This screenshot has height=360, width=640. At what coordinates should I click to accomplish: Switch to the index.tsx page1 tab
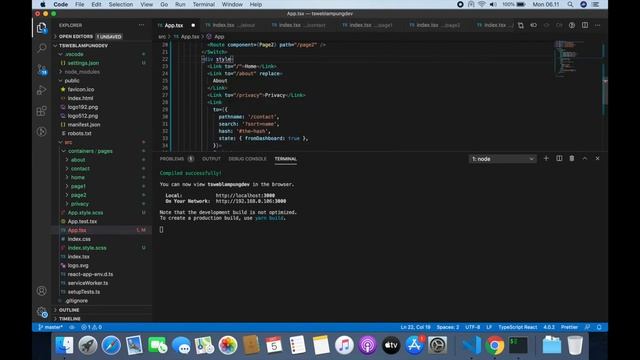tap(369, 25)
